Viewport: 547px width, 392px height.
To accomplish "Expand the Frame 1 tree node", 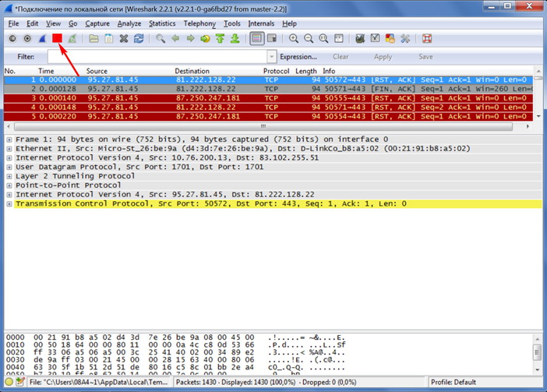I will point(9,139).
